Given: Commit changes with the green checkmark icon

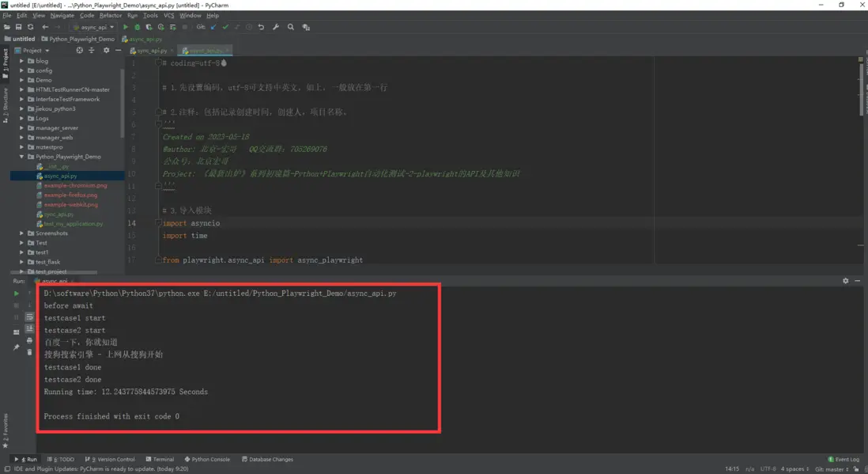Looking at the screenshot, I should (225, 27).
